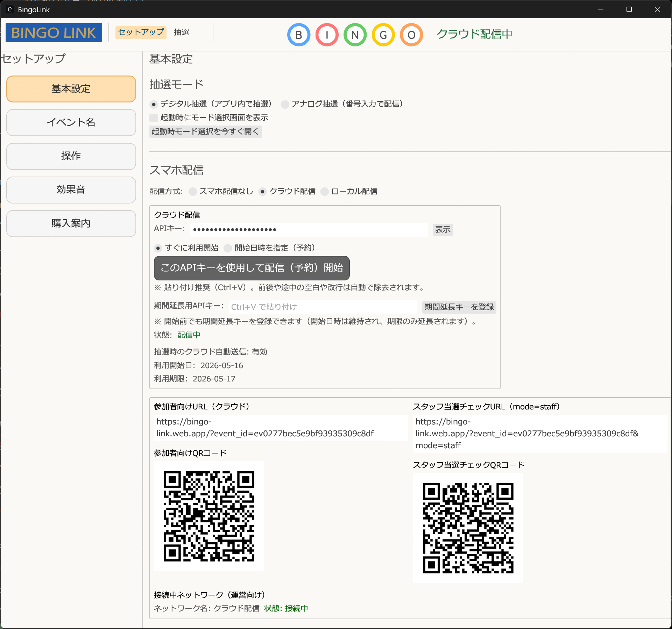672x629 pixels.
Task: Click 利用開始日: 2026-05-16 text
Action: pos(198,366)
